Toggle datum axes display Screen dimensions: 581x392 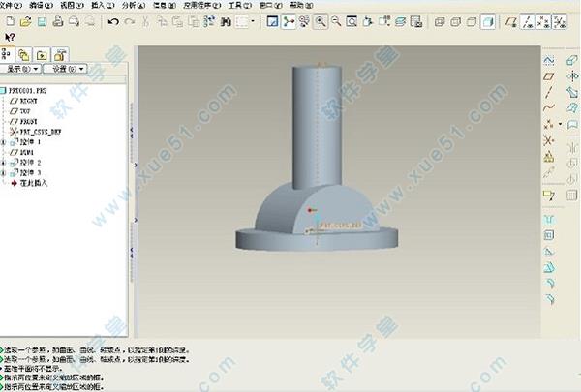pos(528,22)
